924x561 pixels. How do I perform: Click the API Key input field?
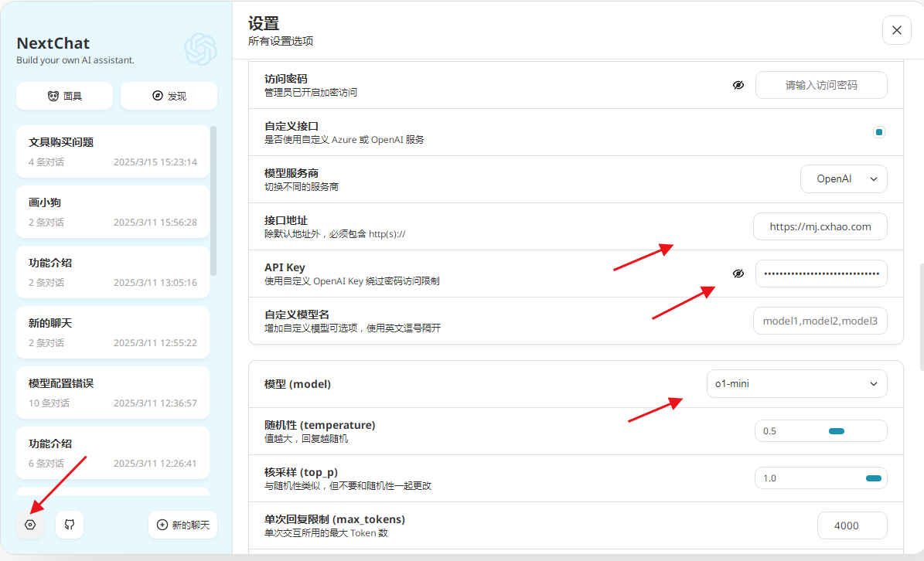[x=821, y=274]
